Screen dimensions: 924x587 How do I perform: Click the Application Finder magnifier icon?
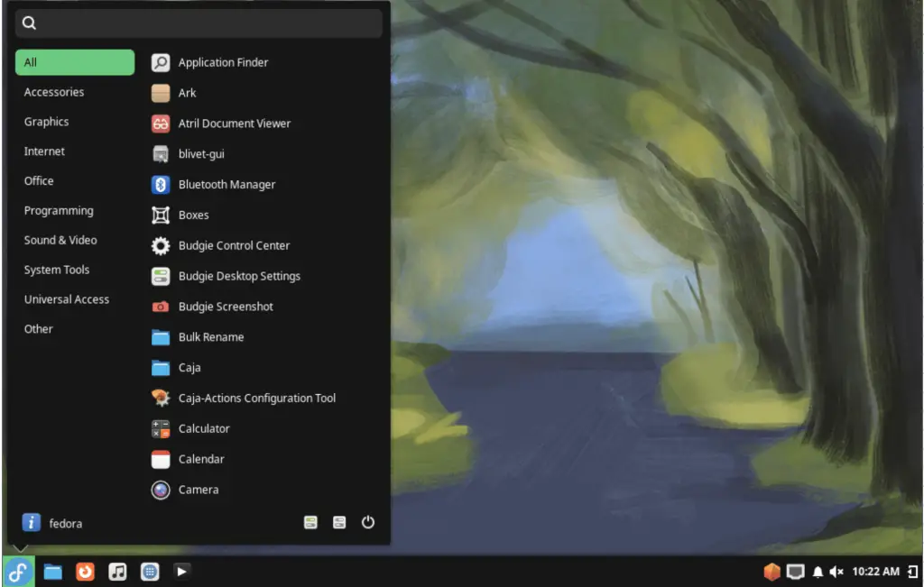coord(161,62)
